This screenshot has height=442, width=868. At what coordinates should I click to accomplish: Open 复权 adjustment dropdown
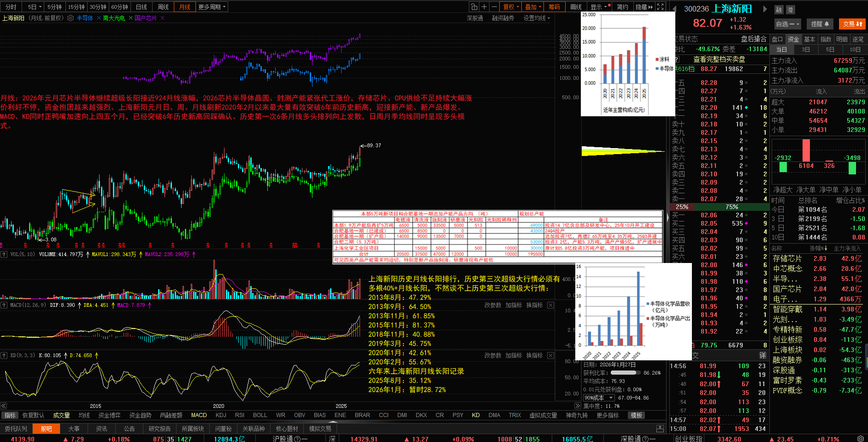(511, 7)
